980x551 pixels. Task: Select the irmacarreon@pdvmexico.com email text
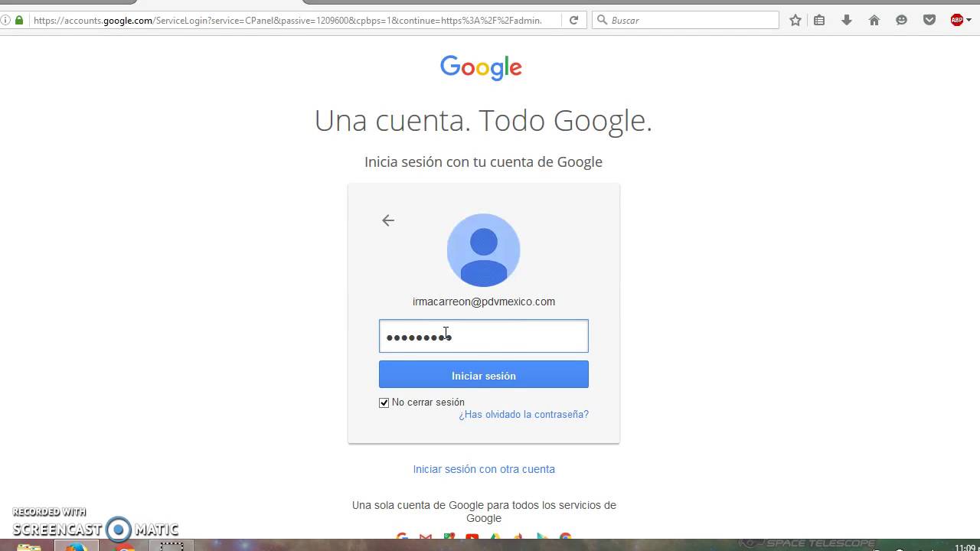click(x=484, y=302)
